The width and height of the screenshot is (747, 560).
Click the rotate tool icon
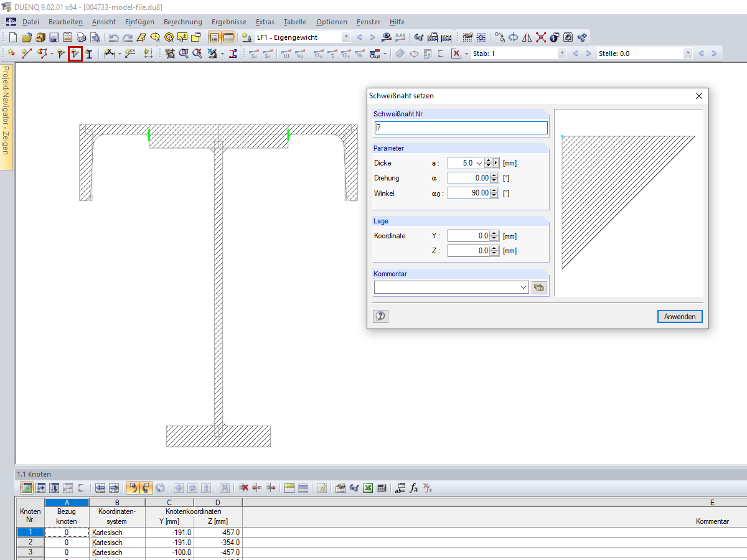click(514, 37)
